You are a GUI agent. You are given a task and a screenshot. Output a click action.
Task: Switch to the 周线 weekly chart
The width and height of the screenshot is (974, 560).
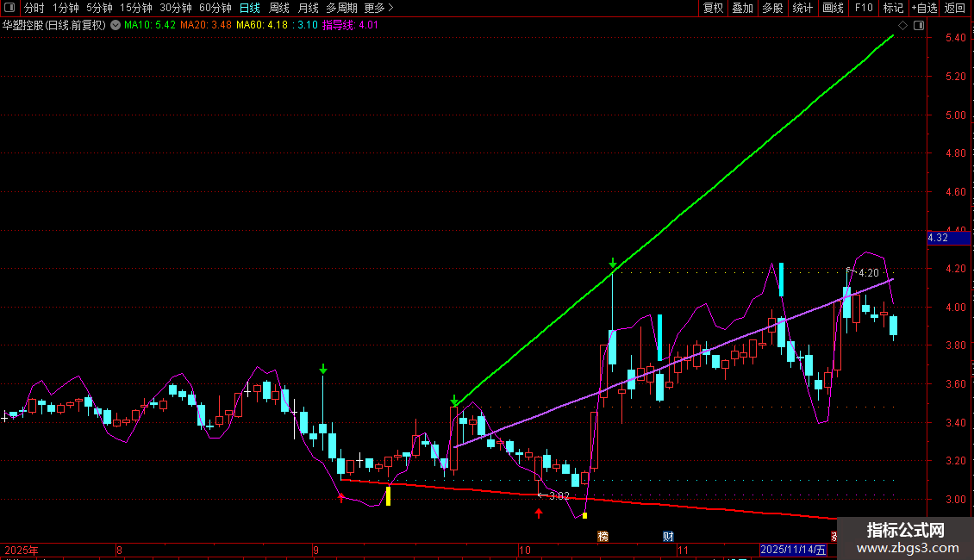pyautogui.click(x=279, y=8)
